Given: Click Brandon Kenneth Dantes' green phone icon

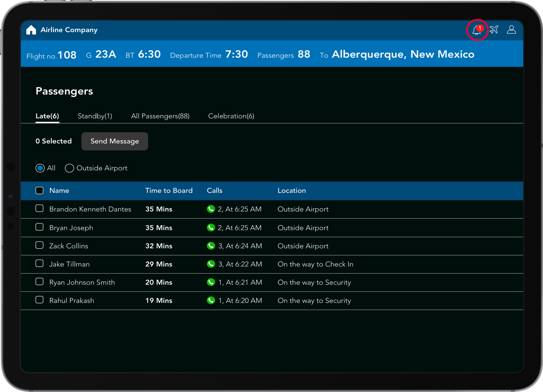Looking at the screenshot, I should (211, 209).
